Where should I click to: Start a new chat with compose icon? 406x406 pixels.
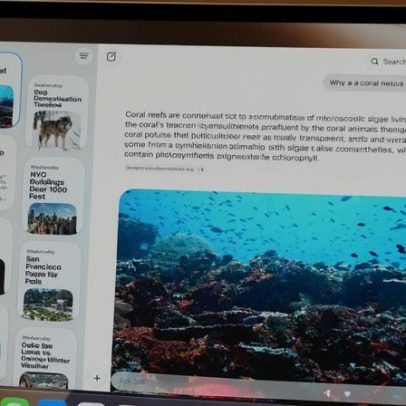click(111, 57)
